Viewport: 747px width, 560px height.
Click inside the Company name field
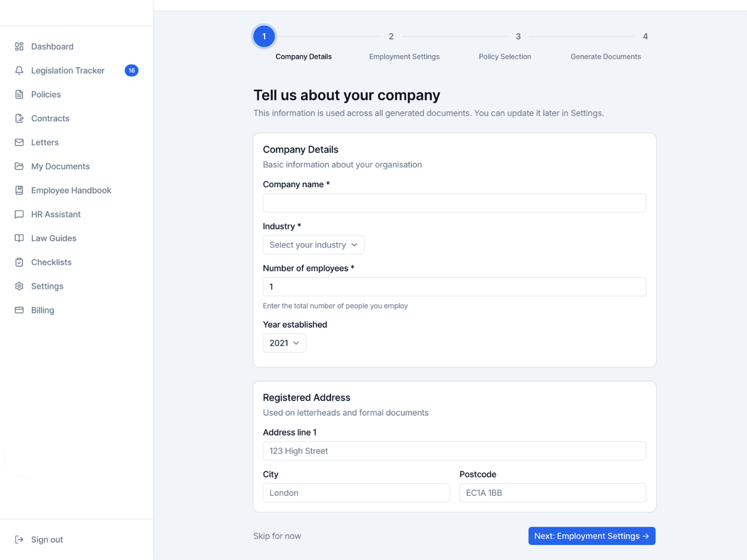[x=454, y=203]
